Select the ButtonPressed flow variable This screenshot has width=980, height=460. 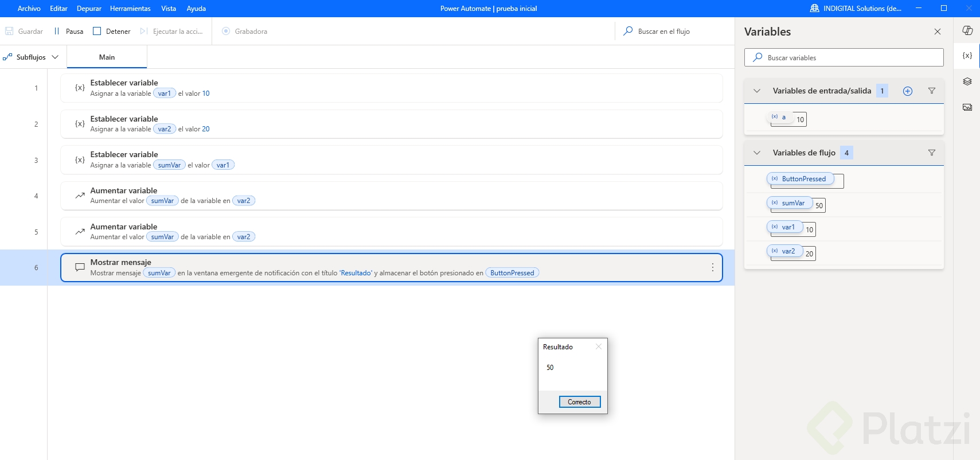(x=799, y=179)
